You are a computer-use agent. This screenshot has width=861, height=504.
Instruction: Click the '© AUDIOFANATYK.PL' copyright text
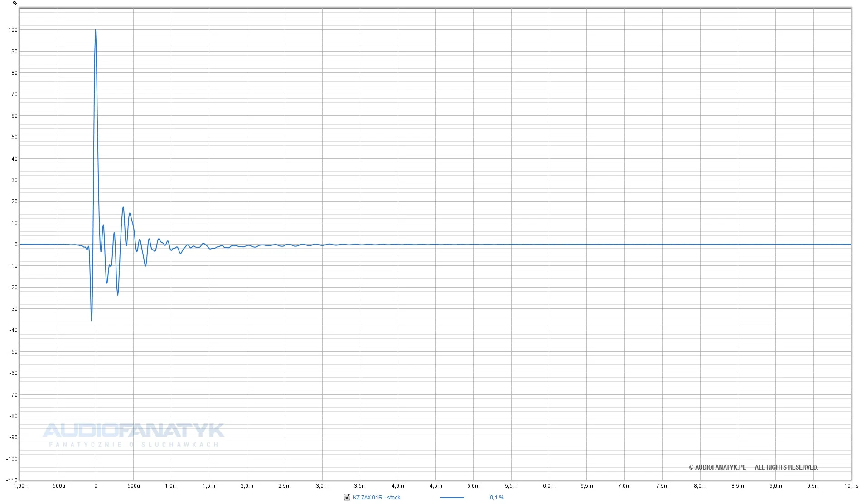point(717,467)
